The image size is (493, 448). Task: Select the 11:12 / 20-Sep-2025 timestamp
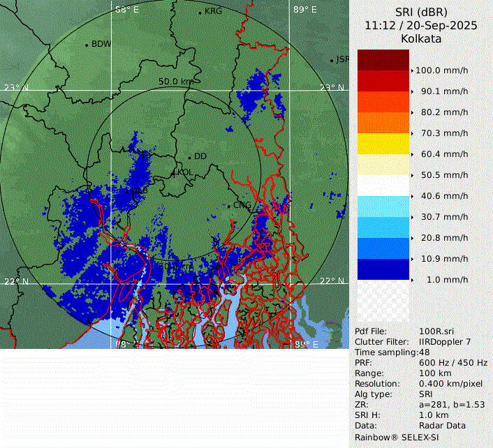pyautogui.click(x=420, y=25)
